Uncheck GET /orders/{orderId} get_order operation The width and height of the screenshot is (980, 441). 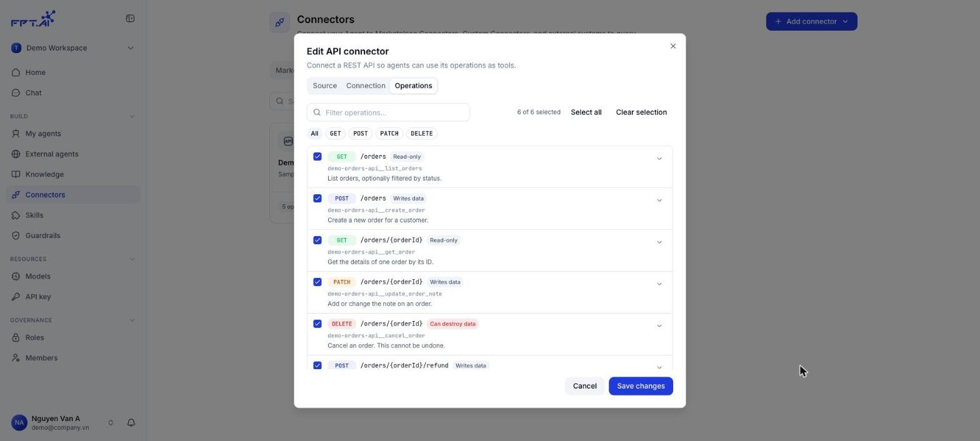[317, 240]
